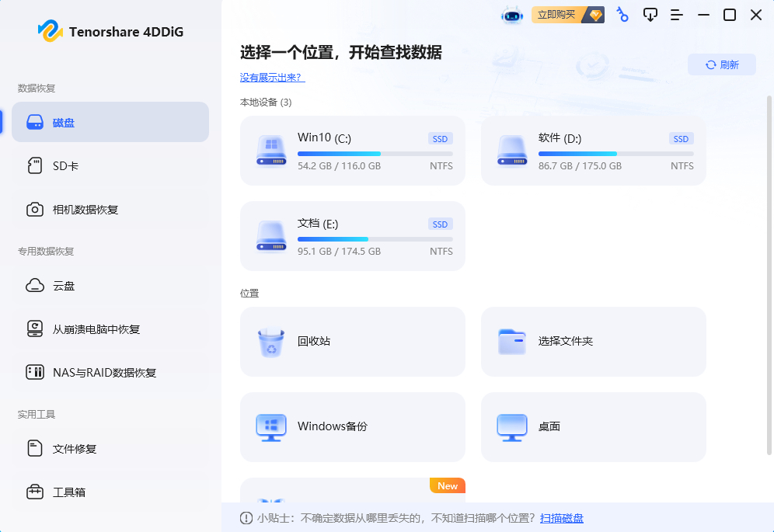Viewport: 774px width, 532px height.
Task: Click the 桌面 monitor icon
Action: click(x=512, y=427)
